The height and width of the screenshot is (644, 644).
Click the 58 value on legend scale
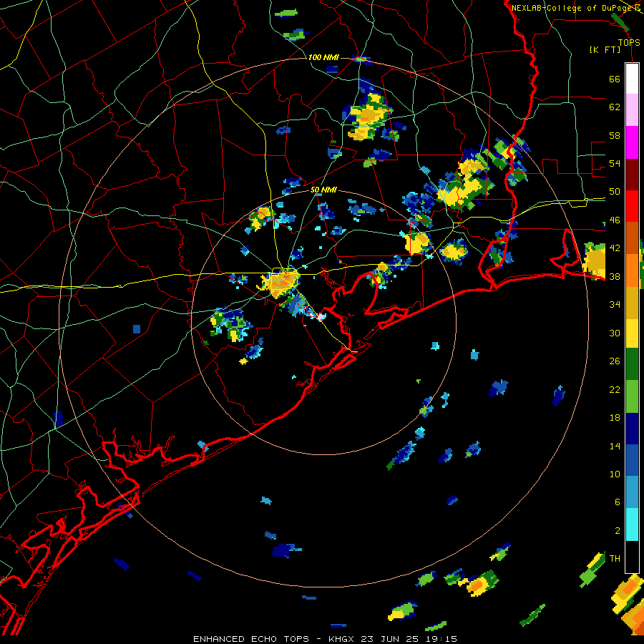click(x=615, y=135)
